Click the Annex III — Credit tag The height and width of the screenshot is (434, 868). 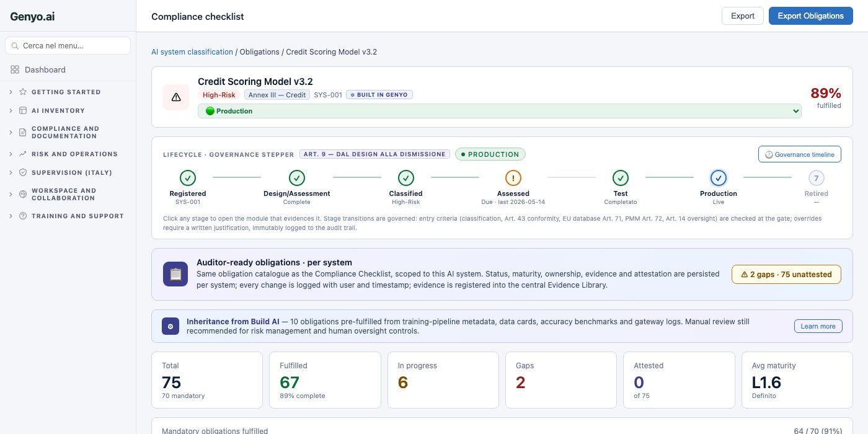point(277,95)
